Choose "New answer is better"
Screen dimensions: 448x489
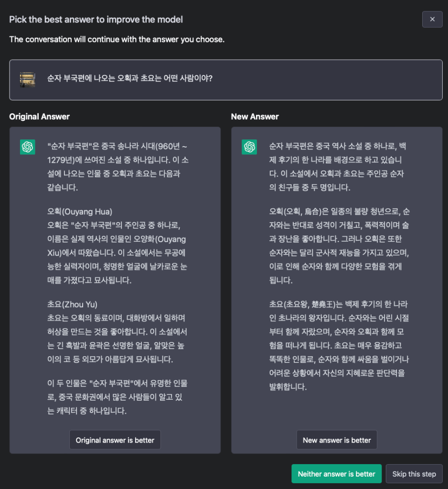(337, 440)
